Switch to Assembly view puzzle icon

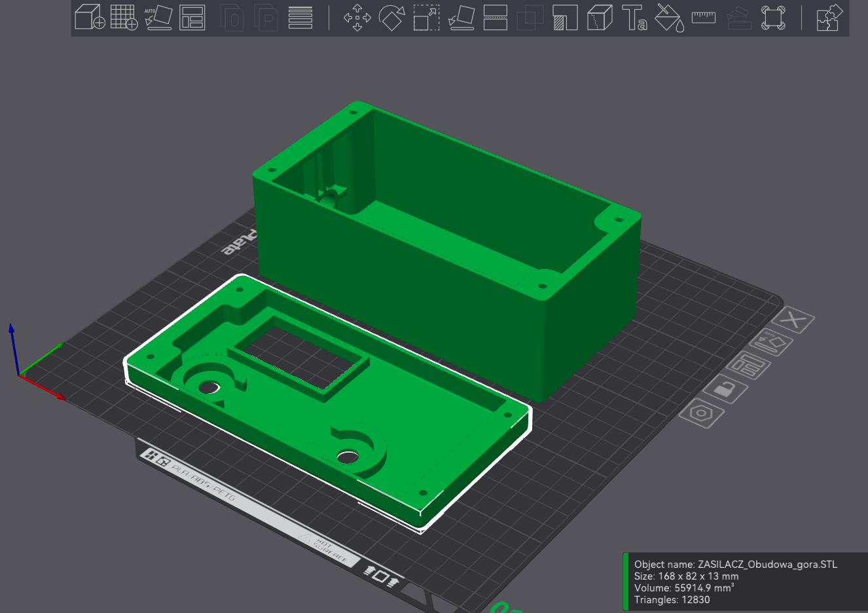point(829,18)
